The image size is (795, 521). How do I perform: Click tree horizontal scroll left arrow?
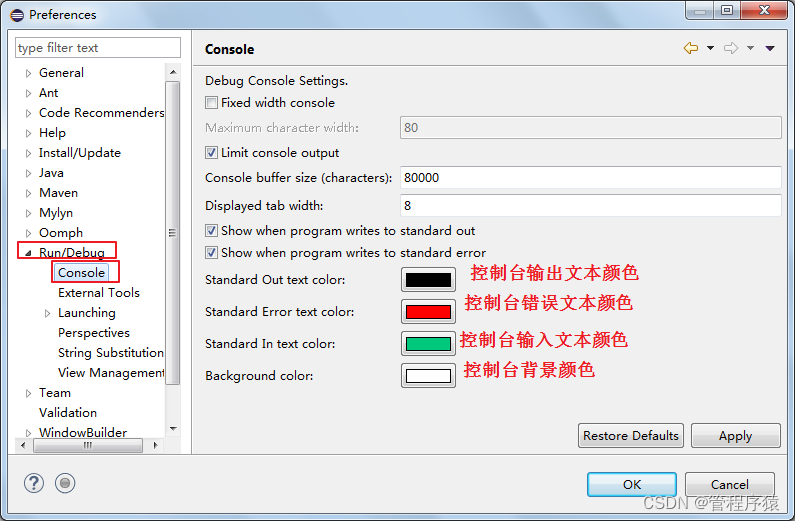(23, 445)
